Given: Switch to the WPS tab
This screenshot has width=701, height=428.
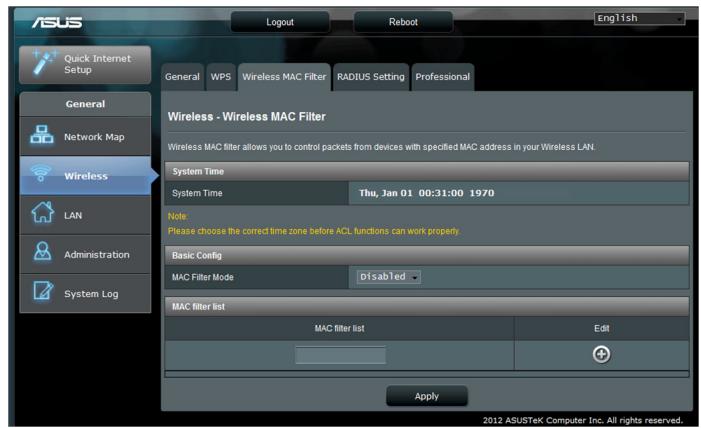Looking at the screenshot, I should [x=221, y=77].
